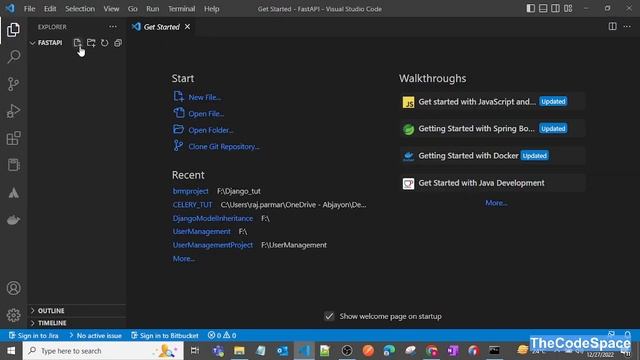Click More... under Recent list
Image resolution: width=640 pixels, height=360 pixels.
point(183,259)
